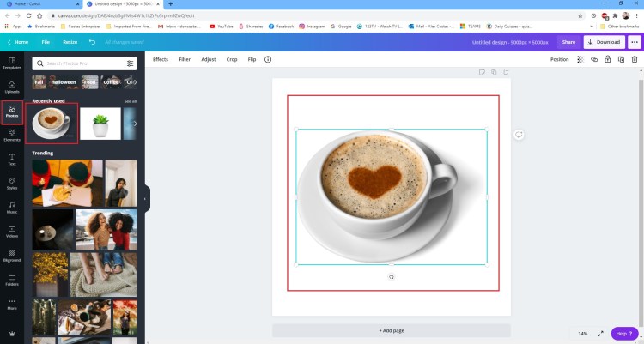
Task: Duplicate the selected element using copy icon
Action: 621,59
